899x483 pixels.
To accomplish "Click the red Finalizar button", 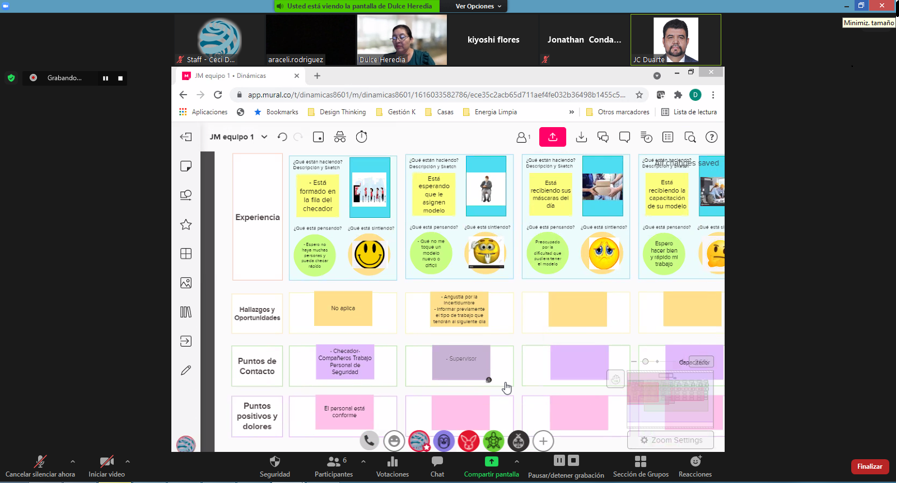I will pyautogui.click(x=869, y=466).
